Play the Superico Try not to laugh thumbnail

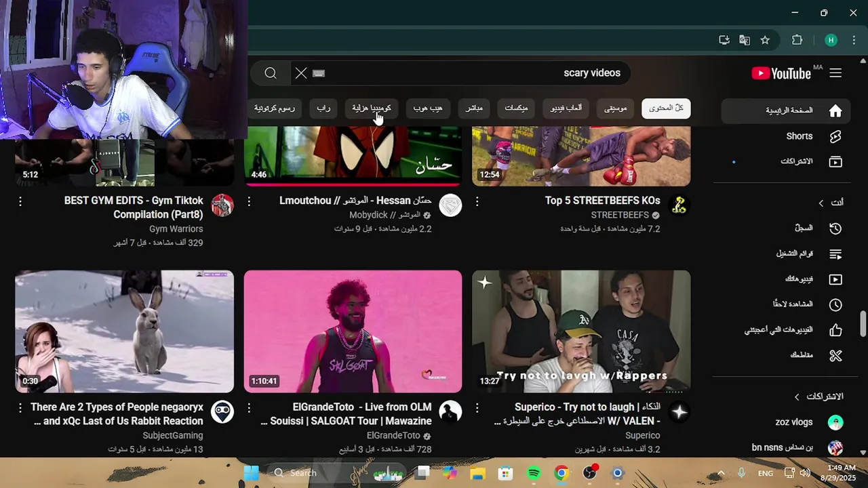click(x=581, y=331)
